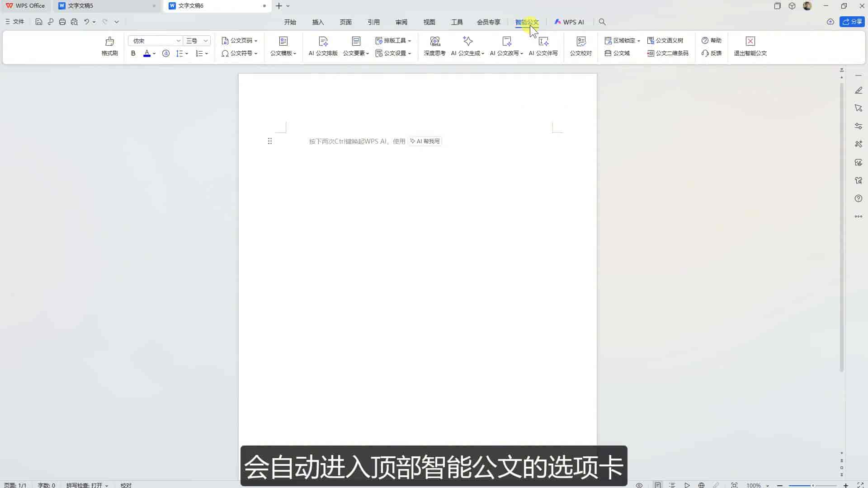Switch to the 插入 ribbon tab
This screenshot has height=488, width=868.
[318, 22]
